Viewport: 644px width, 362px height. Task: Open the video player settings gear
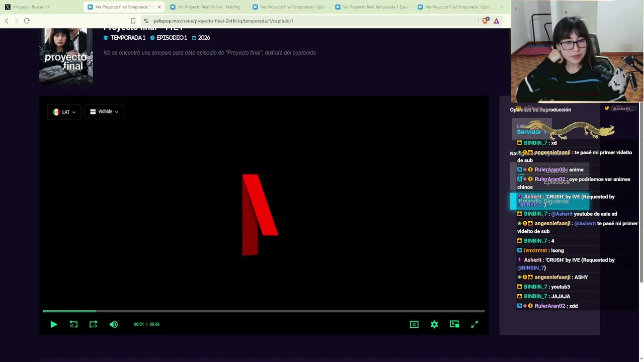pyautogui.click(x=434, y=324)
